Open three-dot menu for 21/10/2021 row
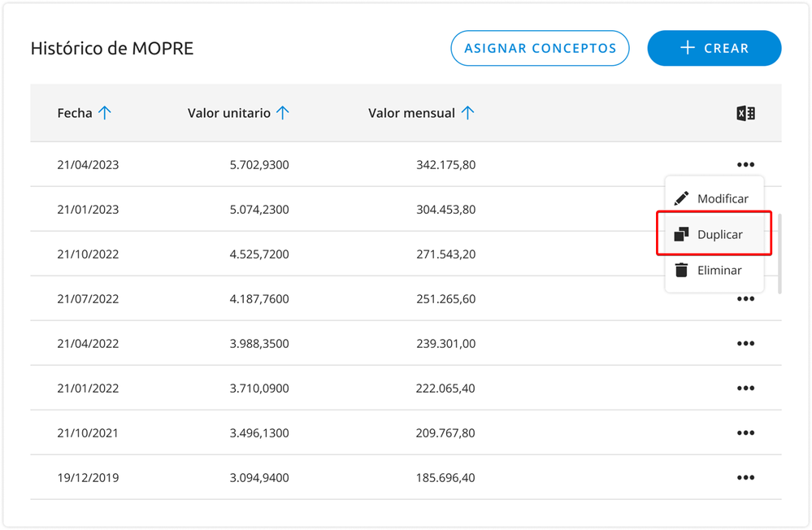The width and height of the screenshot is (812, 530). point(745,433)
